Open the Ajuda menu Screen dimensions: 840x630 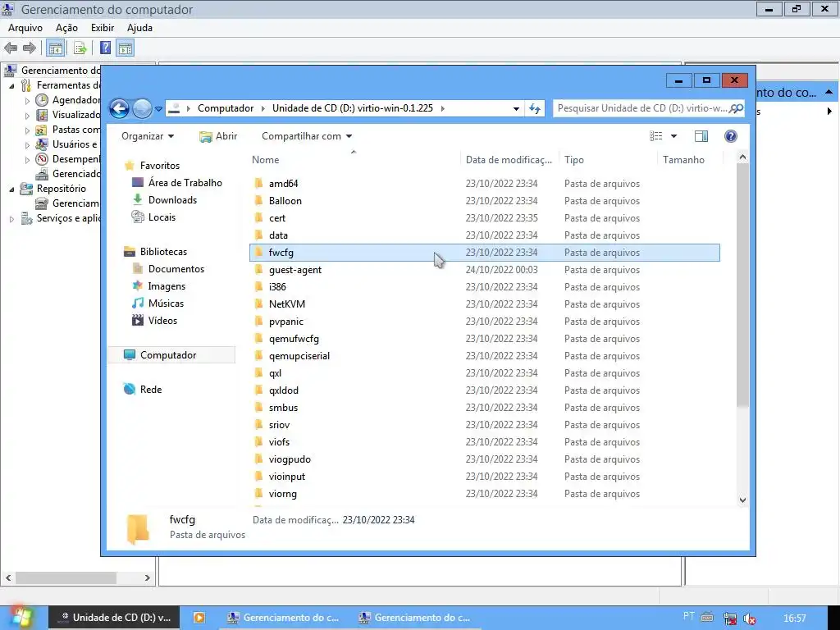point(139,28)
